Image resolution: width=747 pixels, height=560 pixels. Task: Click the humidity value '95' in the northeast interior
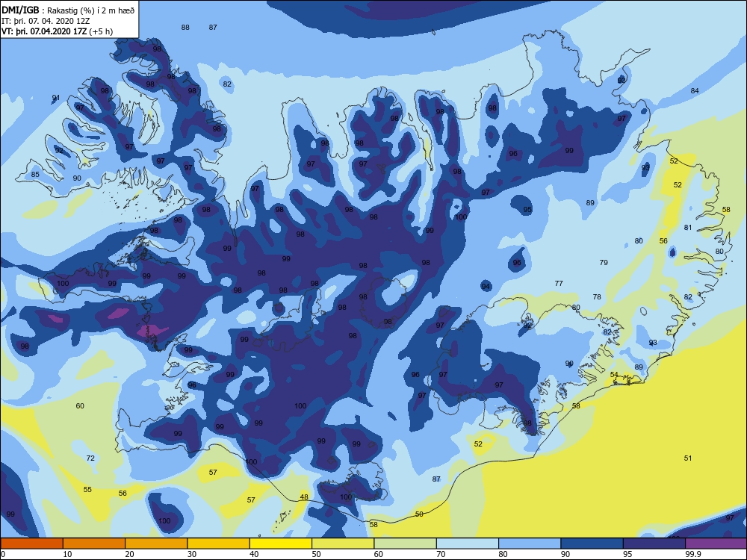pos(527,210)
